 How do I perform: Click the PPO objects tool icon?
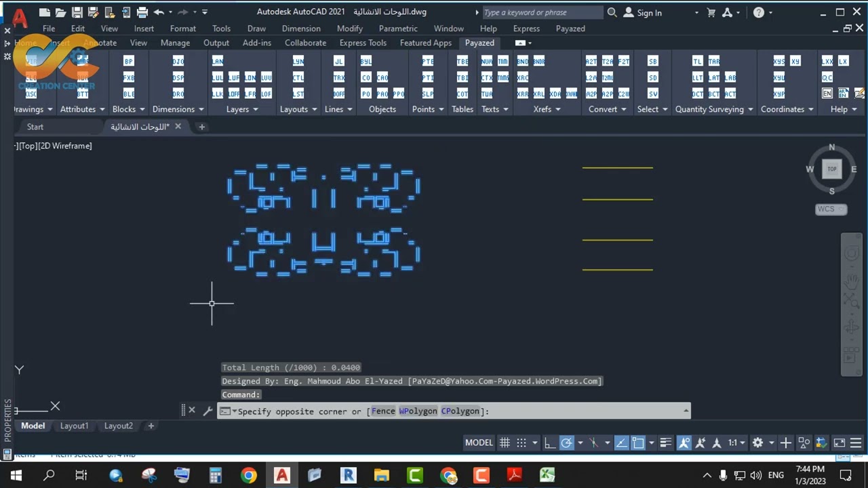[399, 94]
